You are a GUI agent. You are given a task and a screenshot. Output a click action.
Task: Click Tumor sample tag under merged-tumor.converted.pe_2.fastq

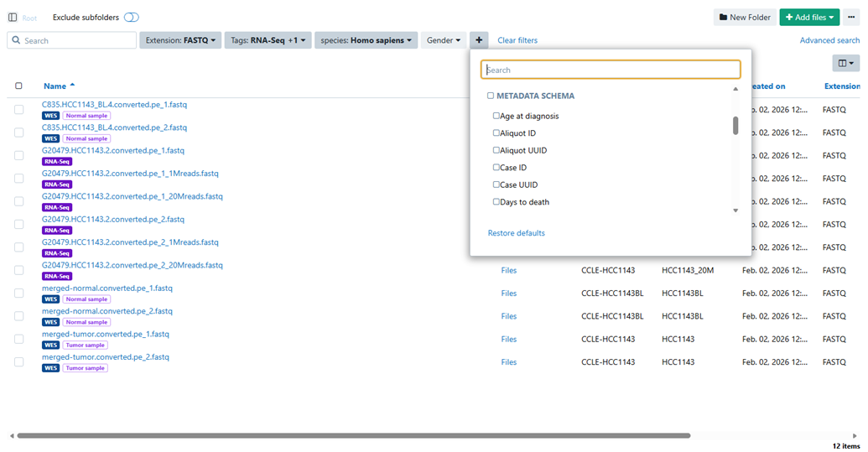86,368
